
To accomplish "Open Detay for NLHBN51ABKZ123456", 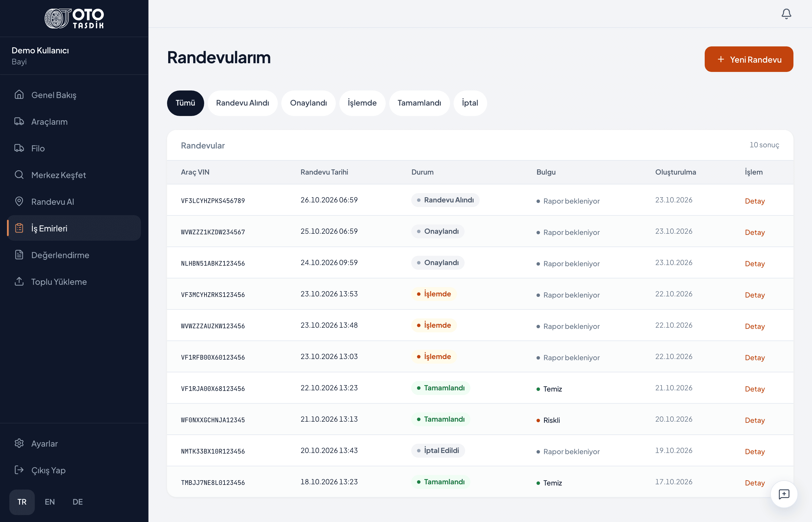I will pyautogui.click(x=755, y=264).
